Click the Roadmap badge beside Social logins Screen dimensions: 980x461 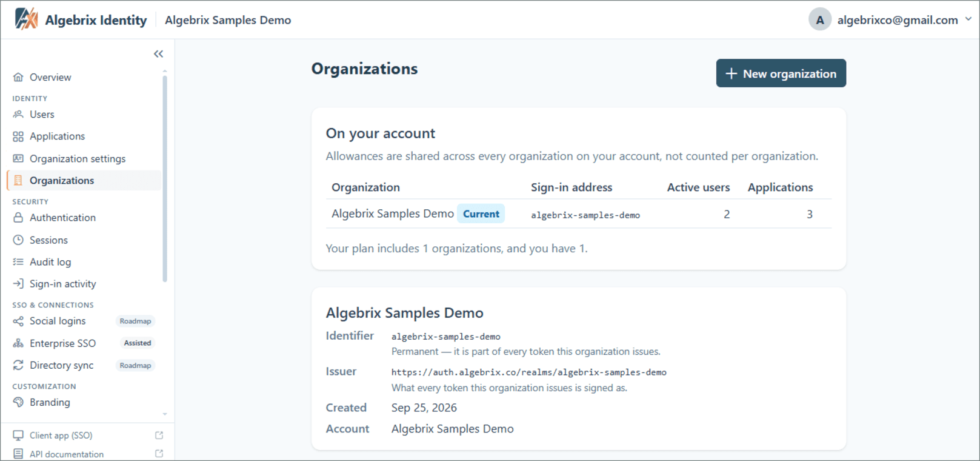(x=135, y=321)
